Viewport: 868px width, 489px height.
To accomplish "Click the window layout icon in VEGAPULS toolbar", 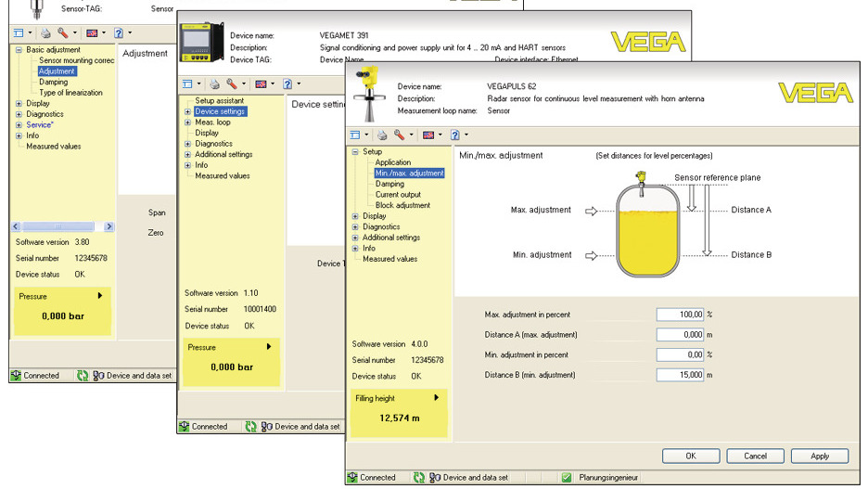I will [356, 135].
